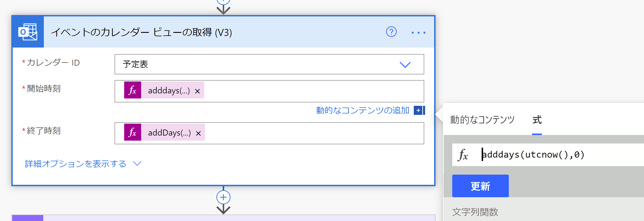
Task: Click the fx icon in the 開始時刻 expression chip
Action: pos(133,91)
